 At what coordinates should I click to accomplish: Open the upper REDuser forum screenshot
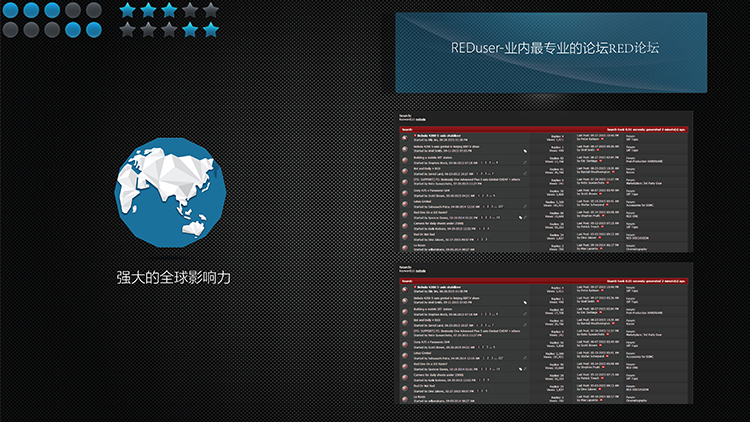click(544, 182)
